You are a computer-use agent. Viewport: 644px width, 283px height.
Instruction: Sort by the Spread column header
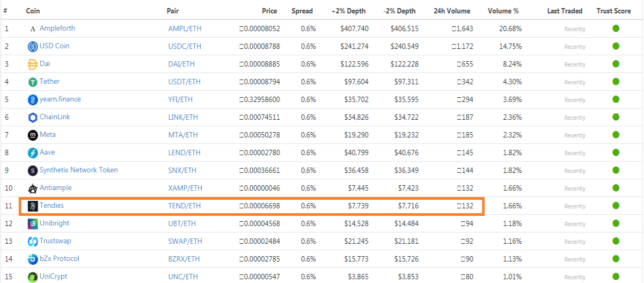click(x=302, y=11)
